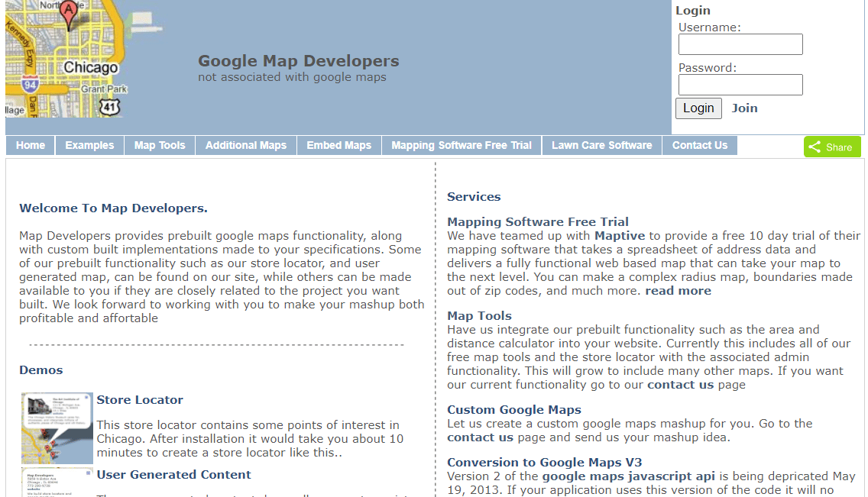
Task: Click the Join link
Action: (744, 108)
